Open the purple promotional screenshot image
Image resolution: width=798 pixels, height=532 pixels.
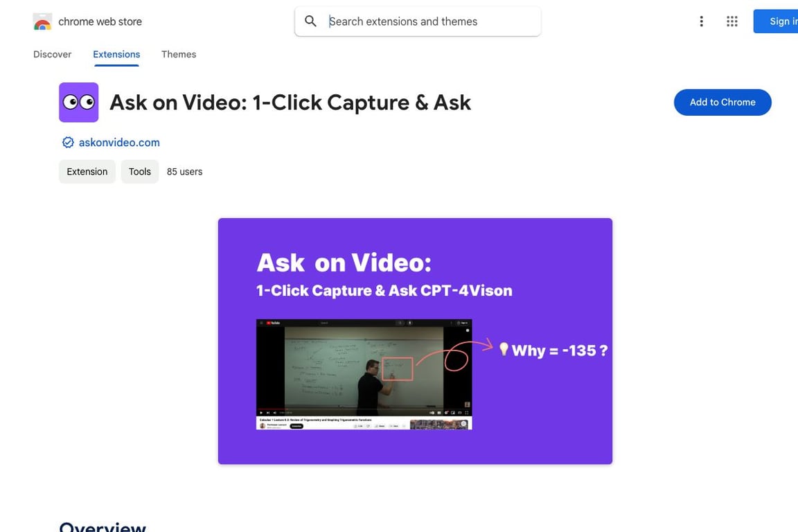point(416,341)
